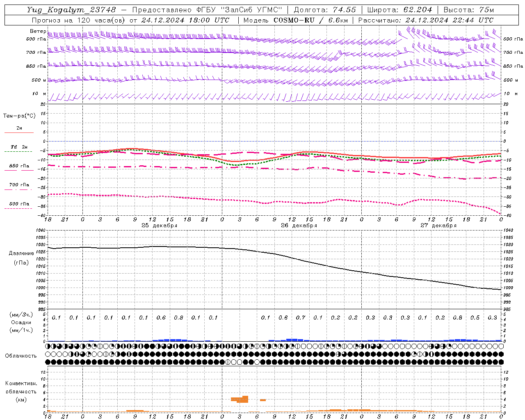Click the 'Рассчитано: 24.12.2024 22:44 UTC' timestamp
Image resolution: width=525 pixels, height=420 pixels.
[x=426, y=20]
